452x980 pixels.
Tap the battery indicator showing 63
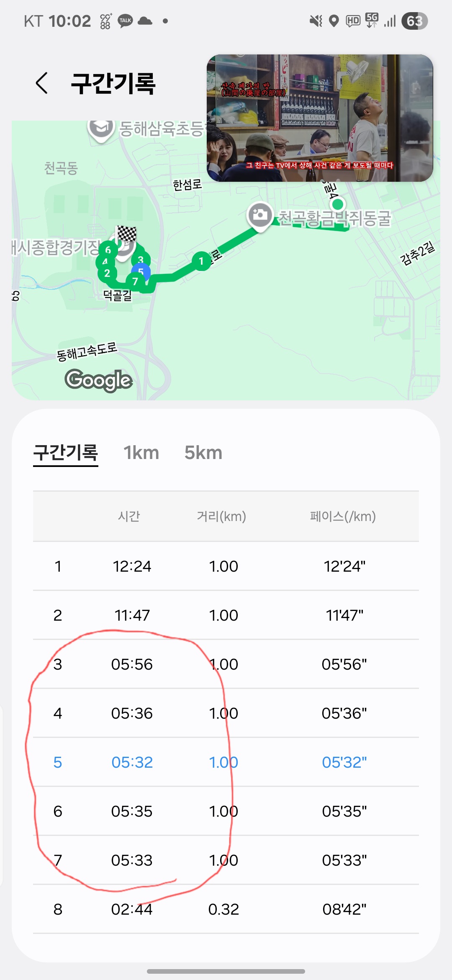tap(414, 21)
